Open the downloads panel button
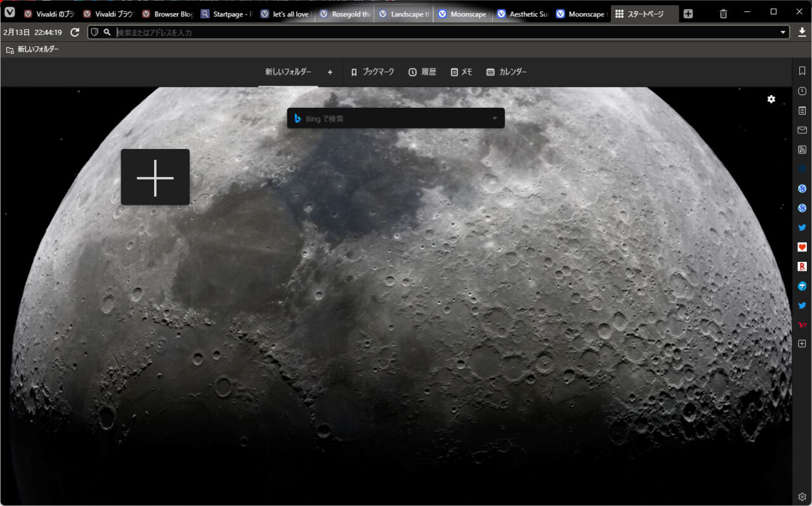The height and width of the screenshot is (506, 812). click(802, 32)
